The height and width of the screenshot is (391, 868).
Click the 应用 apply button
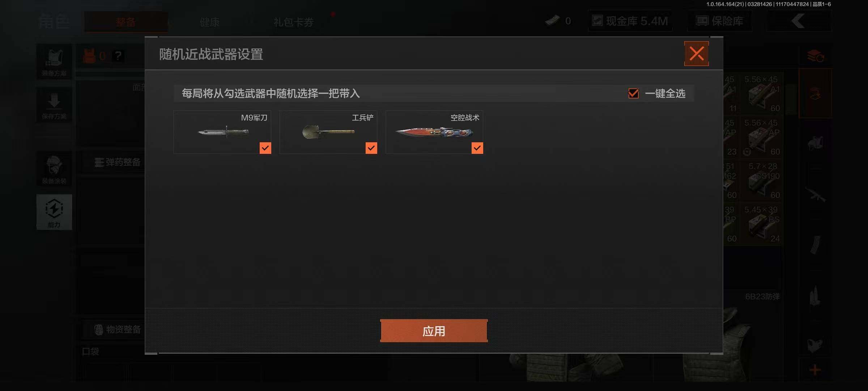tap(434, 331)
